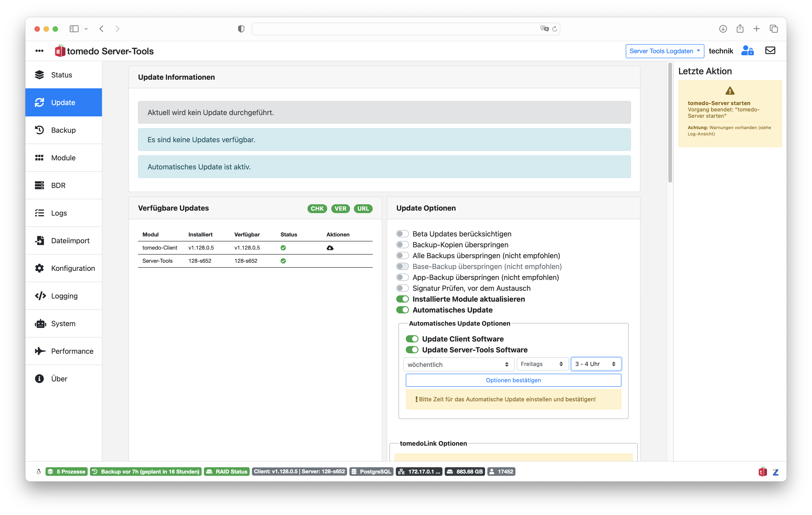Open Module in the sidebar
Screen dimensions: 812x515
coord(64,158)
